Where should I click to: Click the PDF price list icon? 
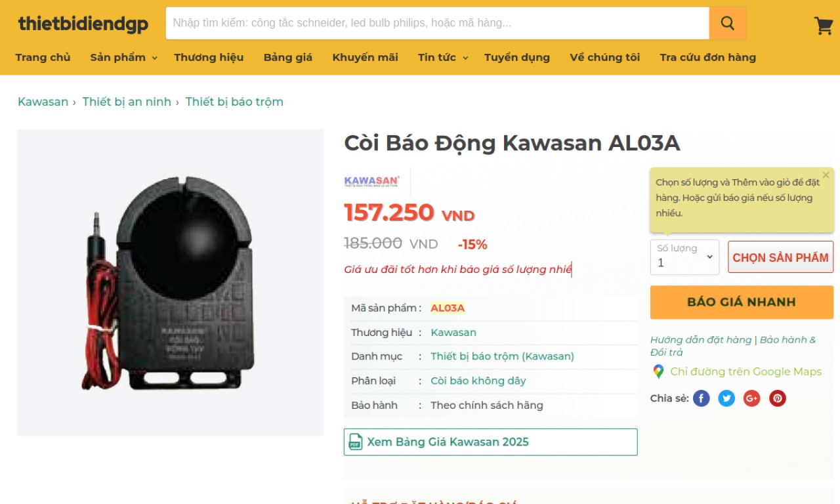(355, 442)
